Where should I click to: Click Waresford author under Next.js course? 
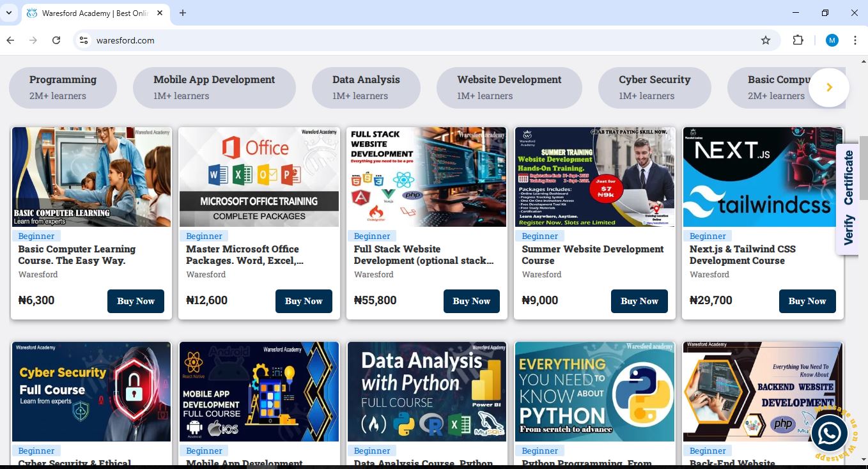[x=709, y=274]
